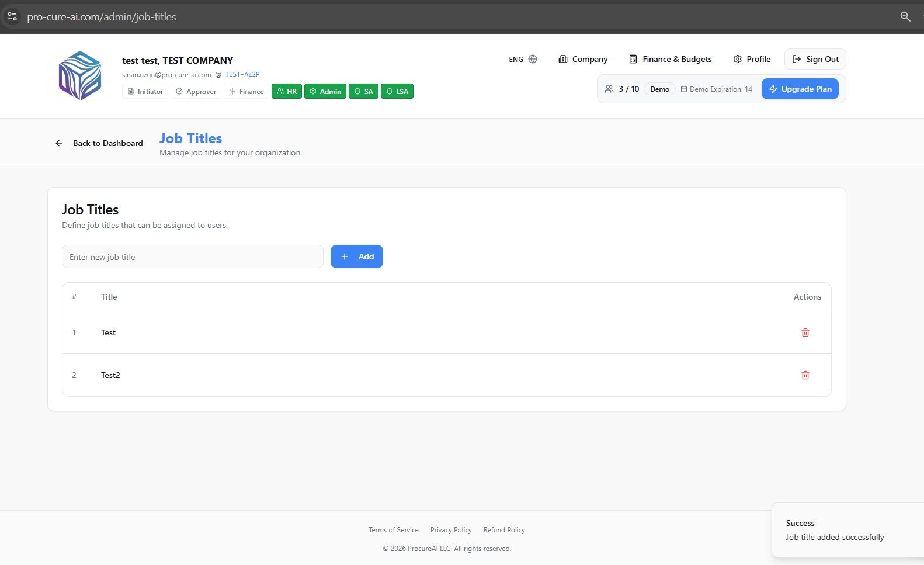Screen dimensions: 924x565
Task: Click the Success toast notification
Action: pos(848,530)
